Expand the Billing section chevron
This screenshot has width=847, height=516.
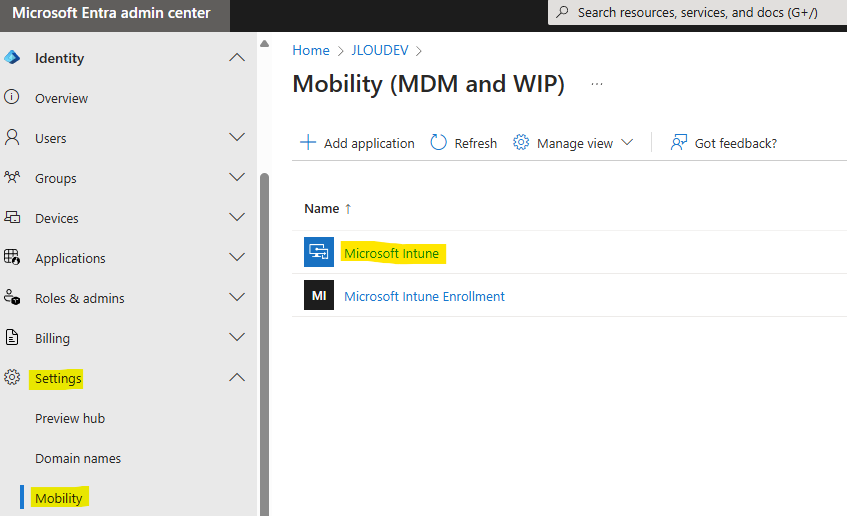[x=237, y=337]
